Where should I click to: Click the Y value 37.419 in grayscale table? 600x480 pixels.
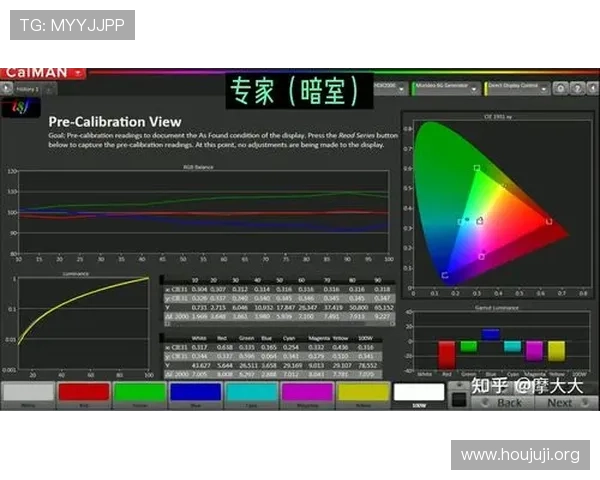[x=333, y=307]
